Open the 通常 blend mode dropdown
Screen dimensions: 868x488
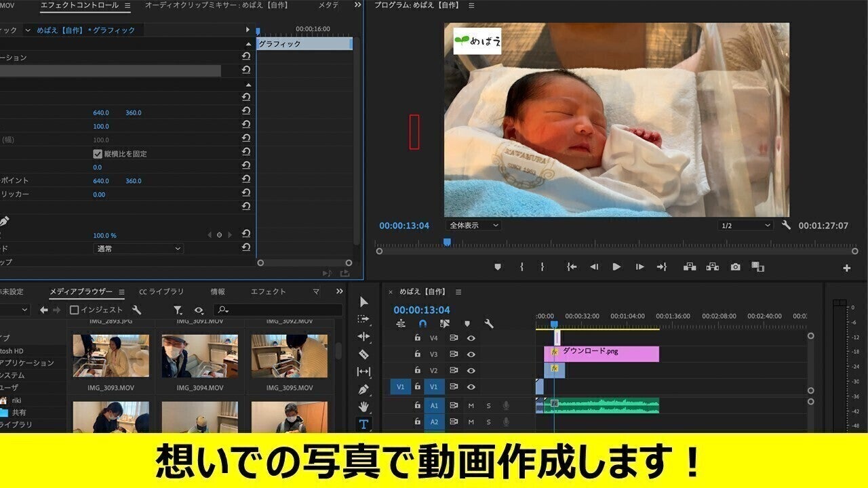[x=139, y=248]
